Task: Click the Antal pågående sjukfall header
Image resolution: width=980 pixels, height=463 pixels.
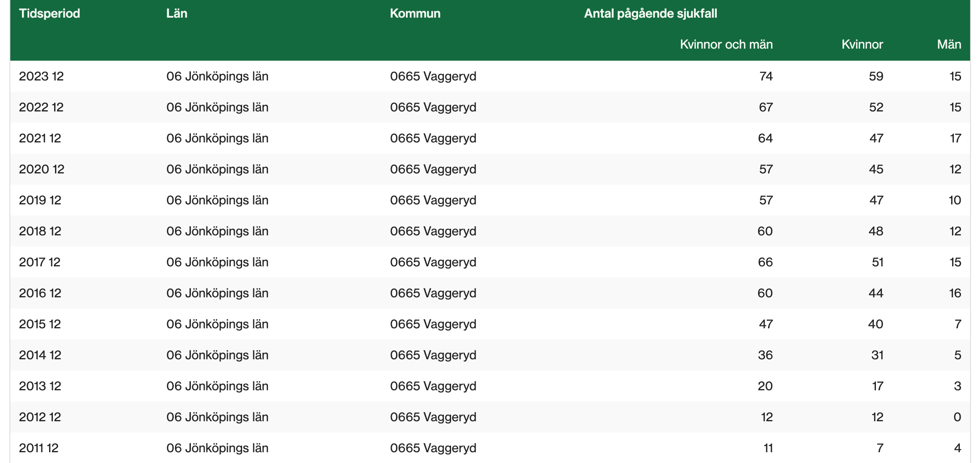Action: 650,13
